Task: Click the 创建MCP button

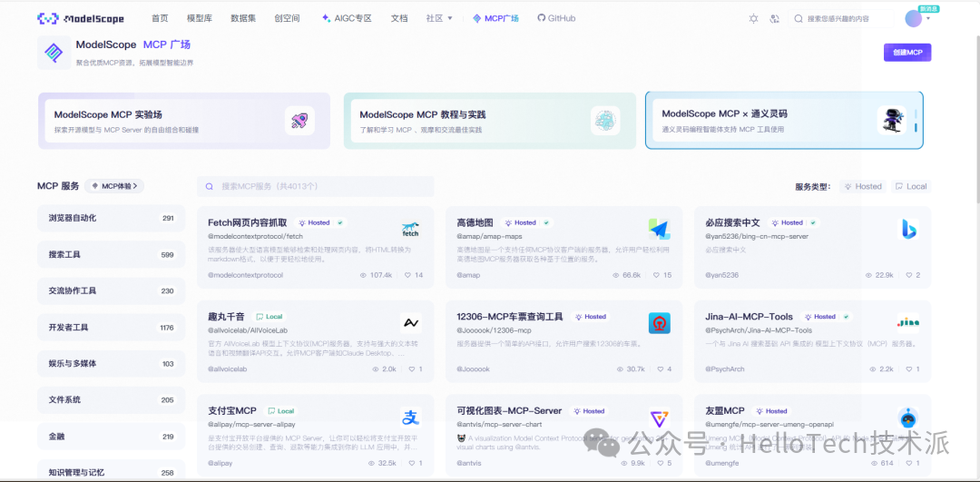Action: 907,53
